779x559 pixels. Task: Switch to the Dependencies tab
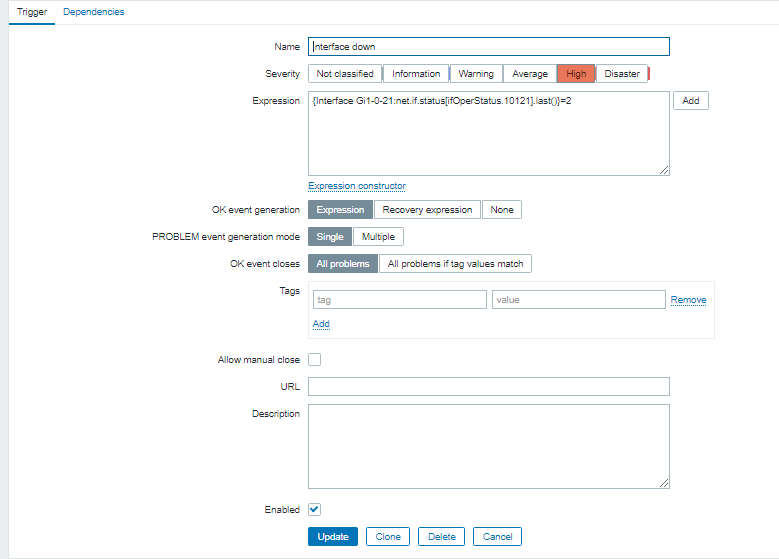93,12
